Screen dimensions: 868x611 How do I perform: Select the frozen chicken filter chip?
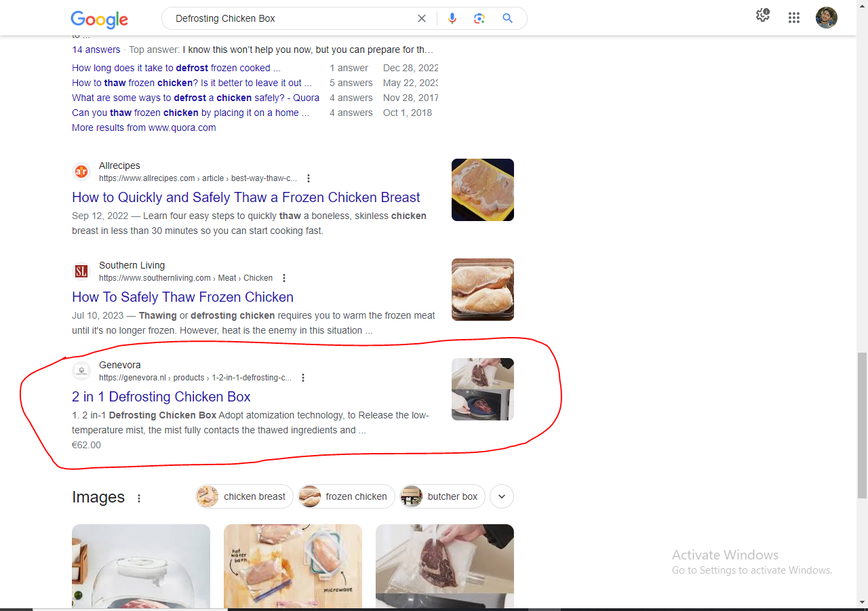tap(347, 496)
